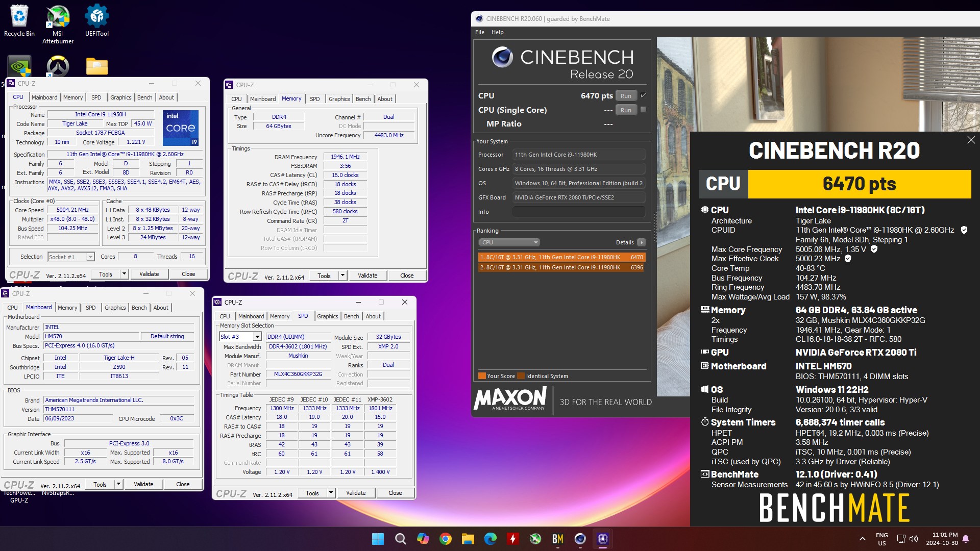
Task: Click the BIOS version THM570111 field
Action: click(x=118, y=409)
